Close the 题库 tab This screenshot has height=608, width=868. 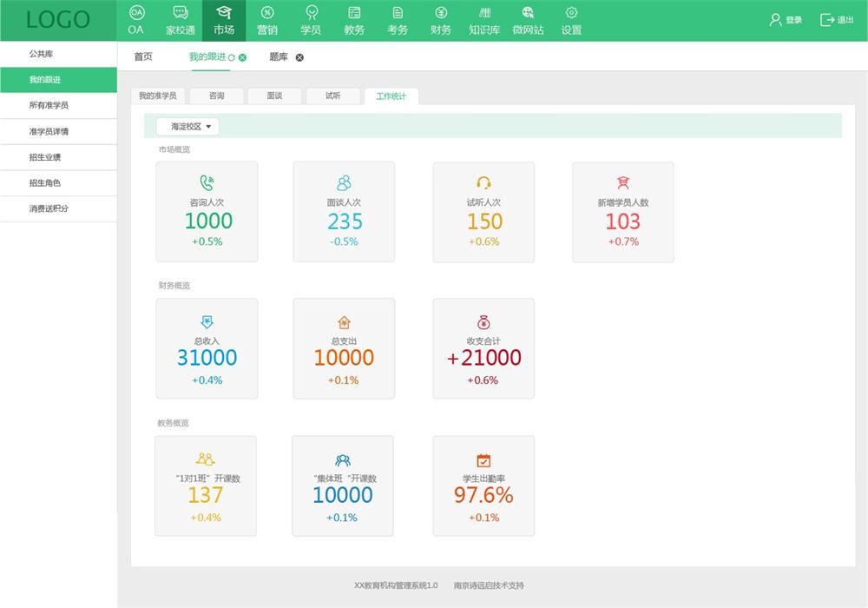(x=299, y=57)
